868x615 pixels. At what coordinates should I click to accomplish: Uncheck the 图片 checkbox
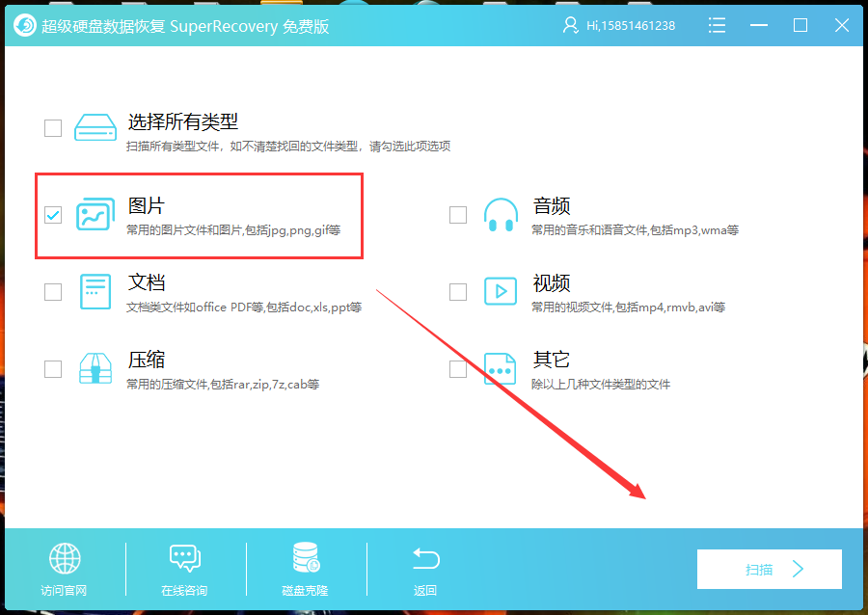click(x=53, y=215)
